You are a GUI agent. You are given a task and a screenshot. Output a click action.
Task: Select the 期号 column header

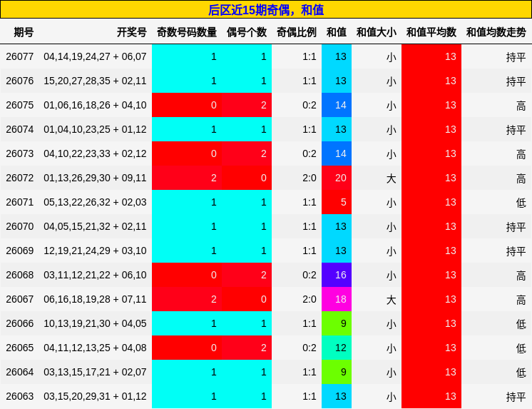pyautogui.click(x=24, y=32)
